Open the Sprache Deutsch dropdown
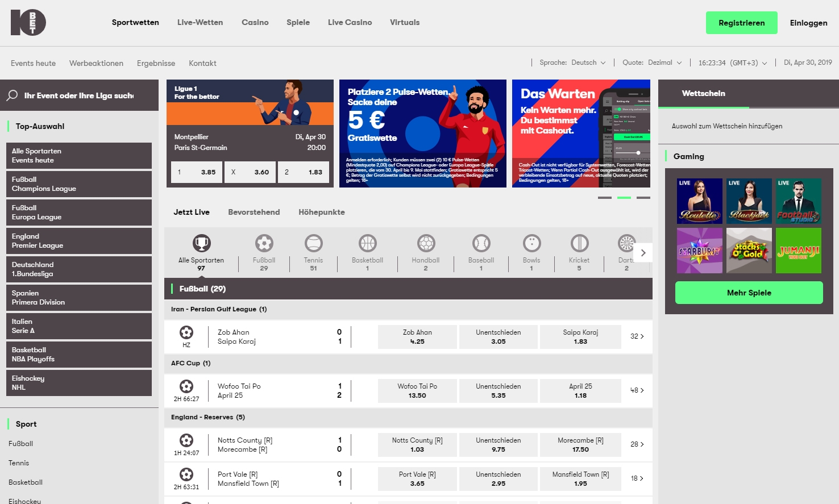This screenshot has height=504, width=839. point(589,63)
